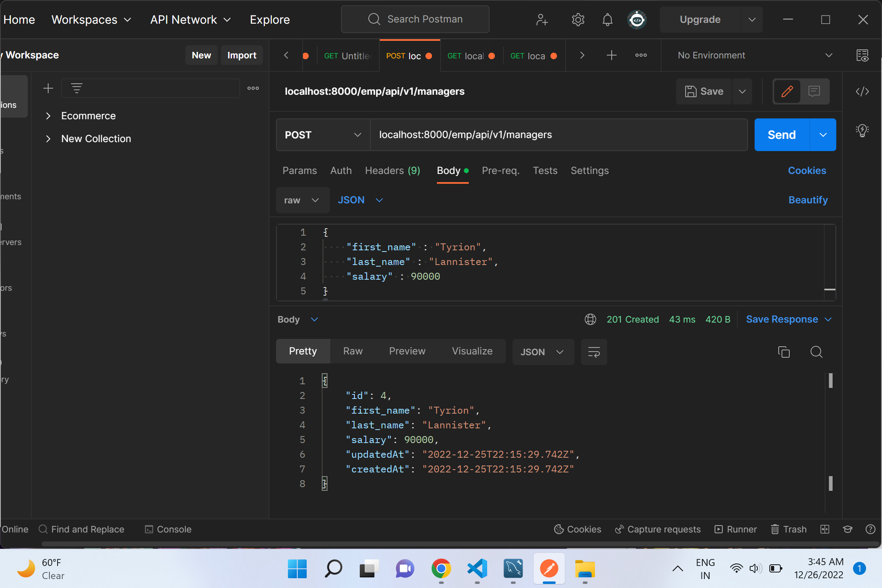
Task: Generate a code snippet for this request
Action: click(862, 91)
